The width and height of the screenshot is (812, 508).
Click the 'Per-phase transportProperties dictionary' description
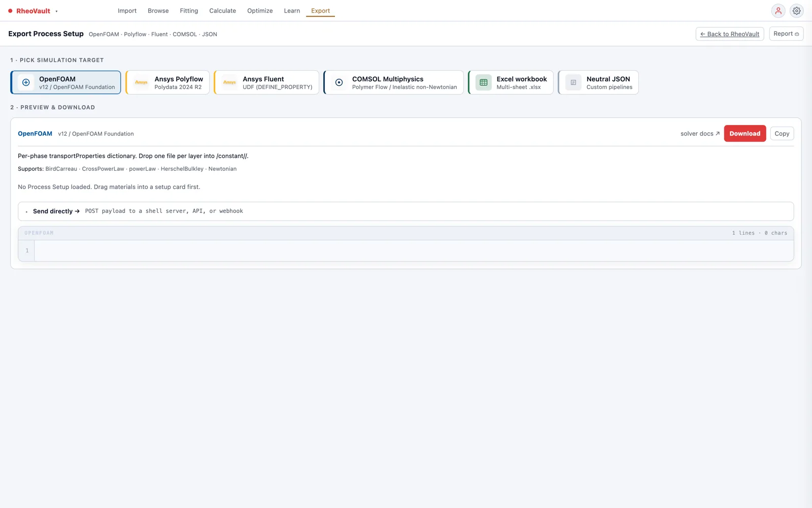(x=133, y=156)
